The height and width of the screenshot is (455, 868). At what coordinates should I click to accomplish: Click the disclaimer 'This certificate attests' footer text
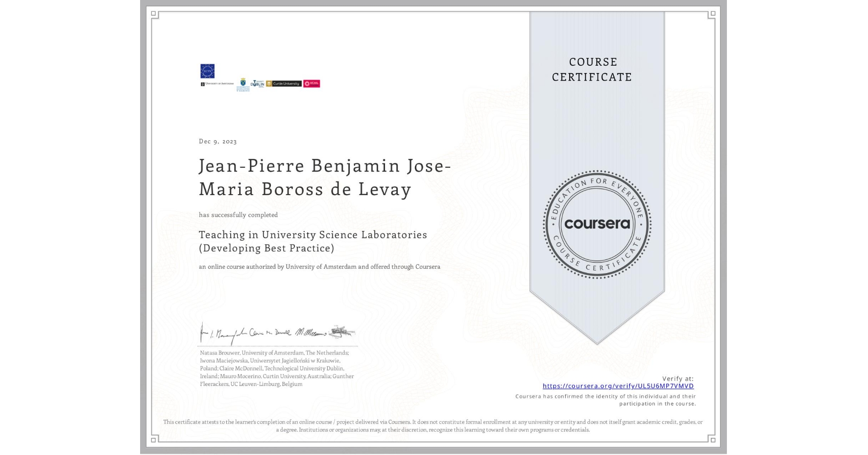click(x=433, y=426)
